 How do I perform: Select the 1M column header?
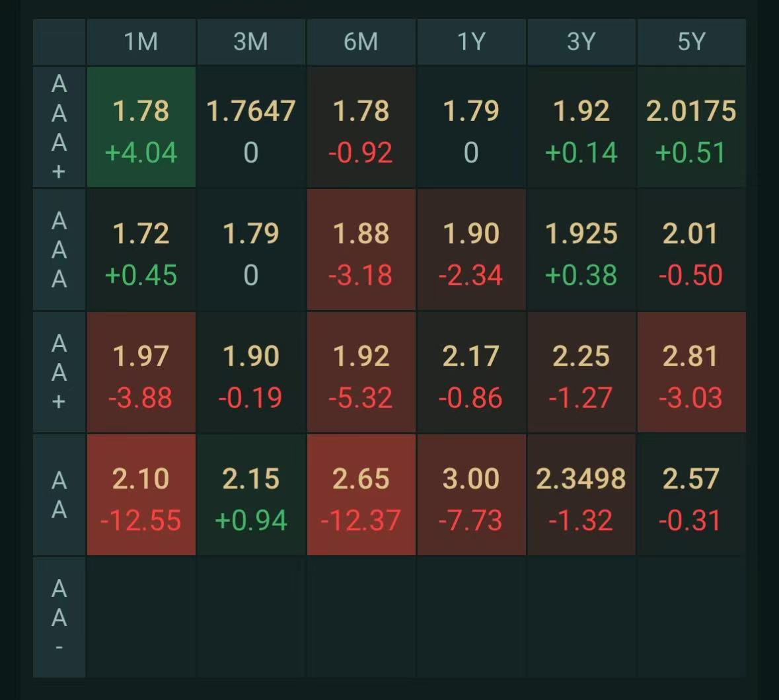[x=141, y=42]
